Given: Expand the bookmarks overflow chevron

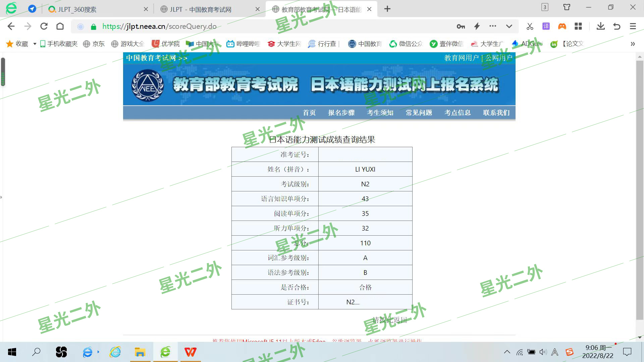Looking at the screenshot, I should (x=633, y=44).
